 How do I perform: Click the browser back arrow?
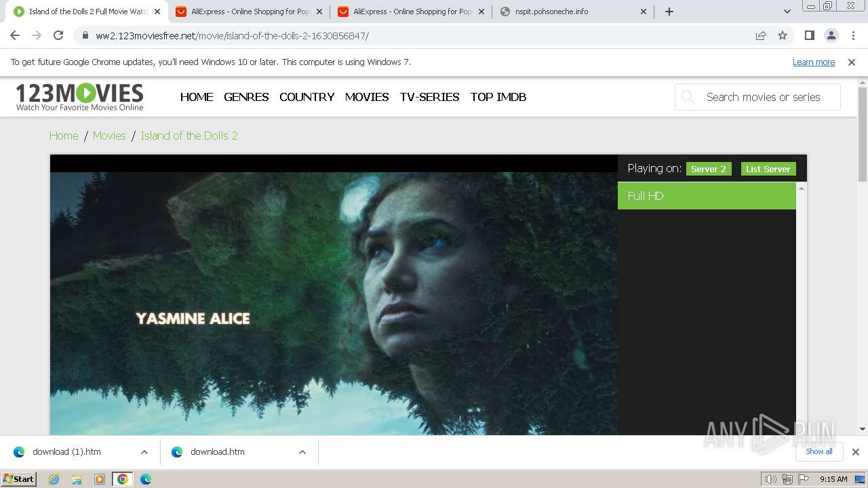[15, 35]
